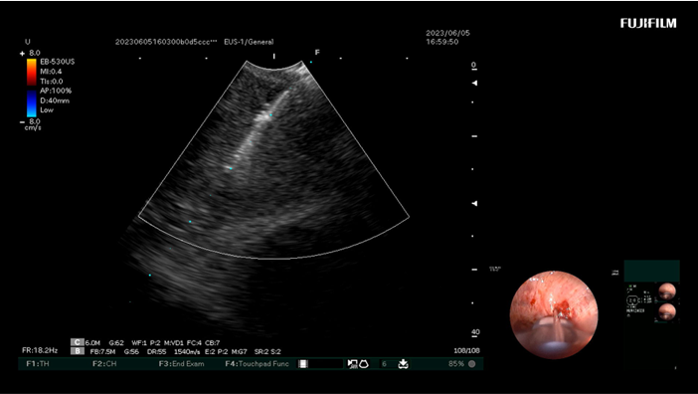This screenshot has height=394, width=698.
Task: Click the 40 depth label on scale
Action: point(475,332)
